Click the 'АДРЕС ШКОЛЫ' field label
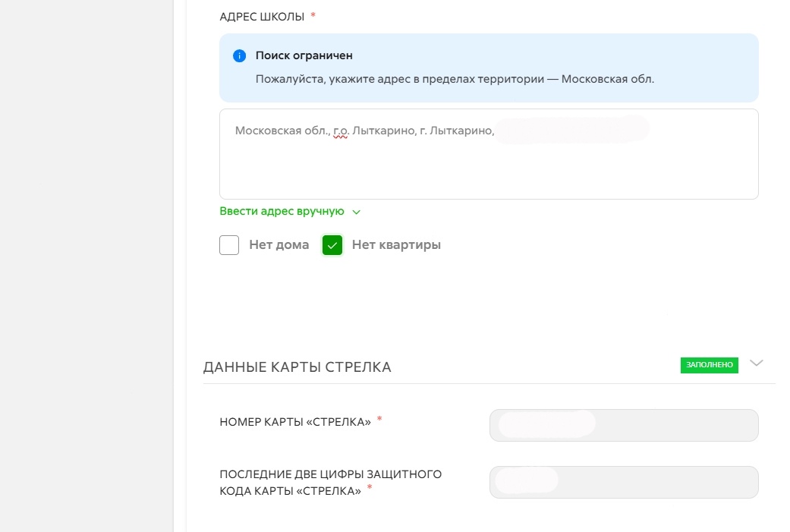The height and width of the screenshot is (532, 790). click(262, 16)
